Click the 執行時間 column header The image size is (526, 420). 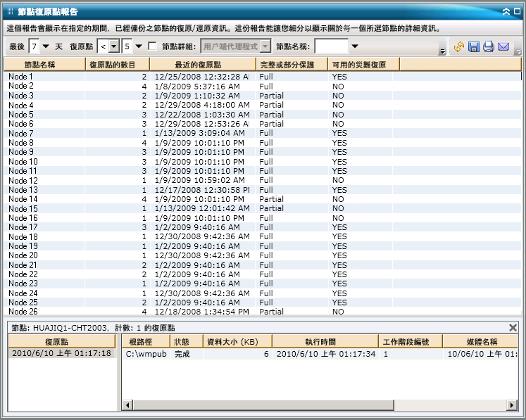[x=325, y=342]
